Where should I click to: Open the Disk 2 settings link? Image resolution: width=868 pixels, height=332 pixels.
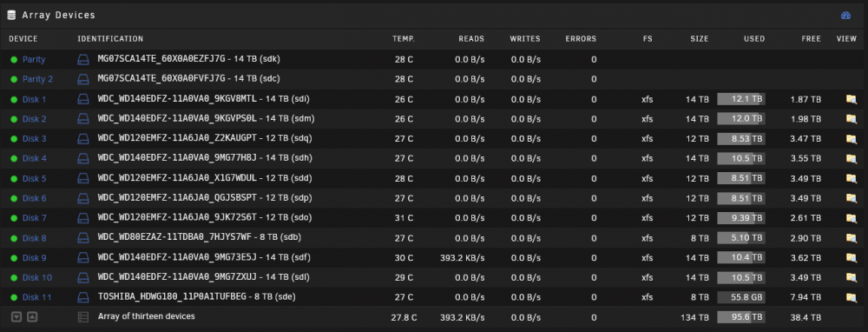point(35,119)
